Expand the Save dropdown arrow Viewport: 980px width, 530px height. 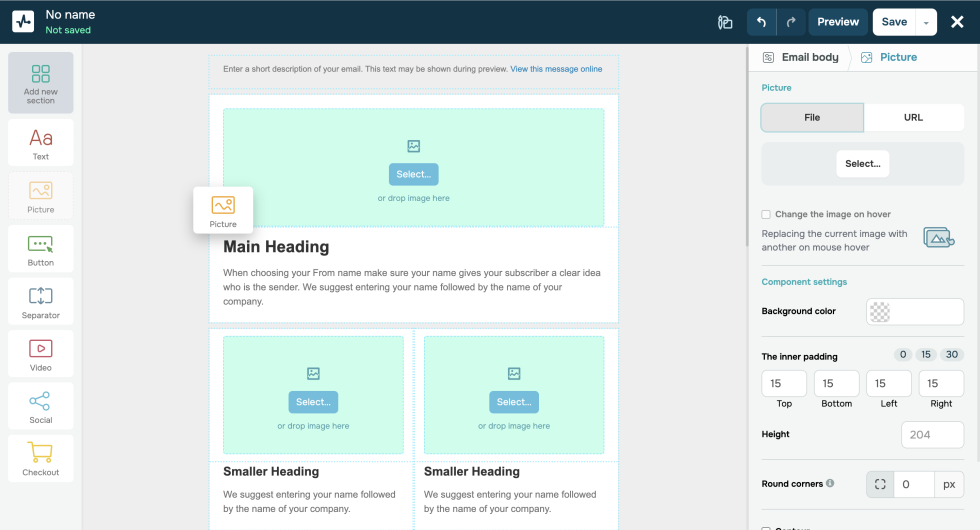[926, 22]
